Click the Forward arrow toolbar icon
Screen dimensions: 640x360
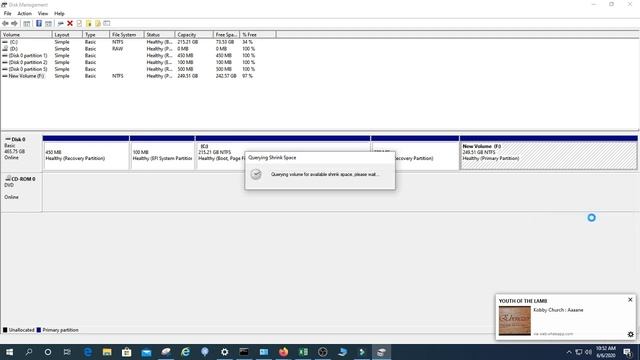tap(14, 24)
